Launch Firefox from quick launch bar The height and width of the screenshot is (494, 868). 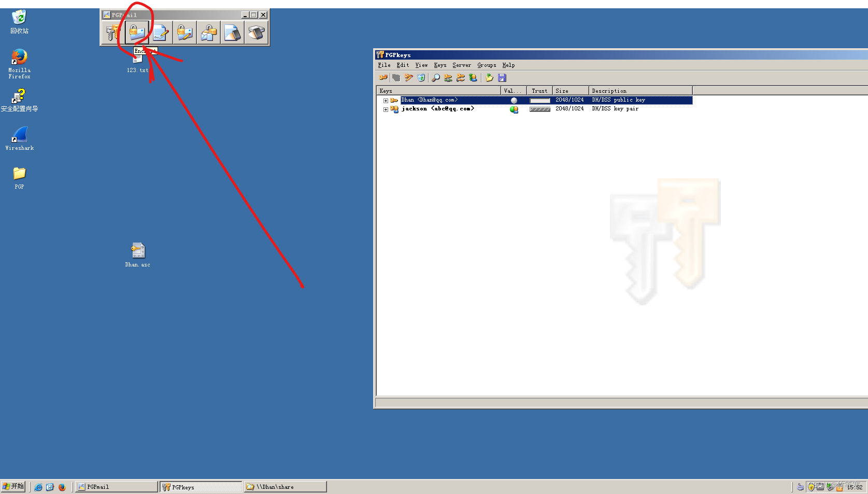[x=62, y=487]
